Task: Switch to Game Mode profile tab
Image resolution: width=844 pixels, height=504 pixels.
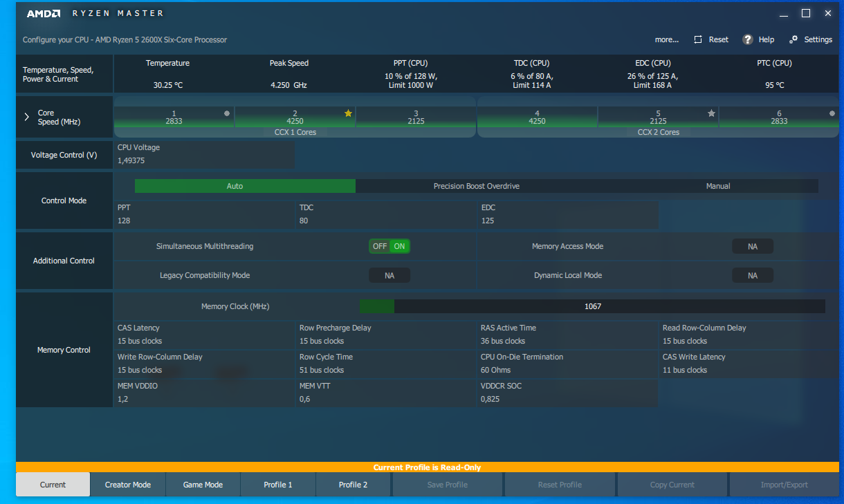Action: tap(203, 485)
